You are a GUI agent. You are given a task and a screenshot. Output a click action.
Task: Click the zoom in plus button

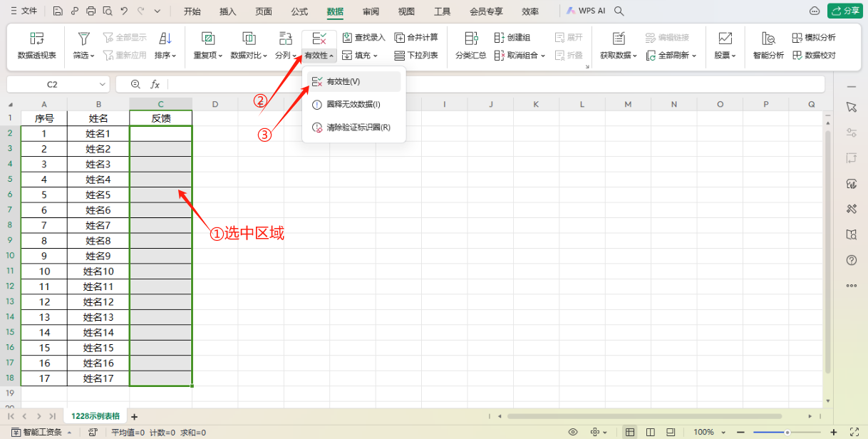(834, 432)
